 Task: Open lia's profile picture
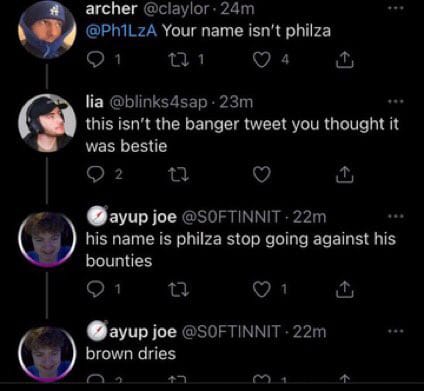(47, 123)
